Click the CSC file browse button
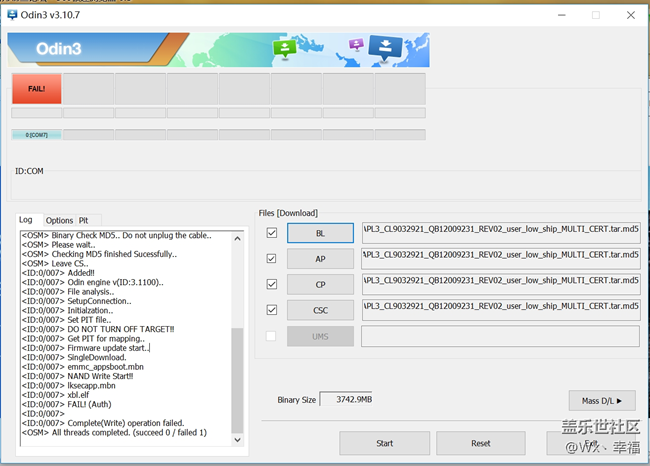Image resolution: width=650 pixels, height=466 pixels. click(x=320, y=310)
